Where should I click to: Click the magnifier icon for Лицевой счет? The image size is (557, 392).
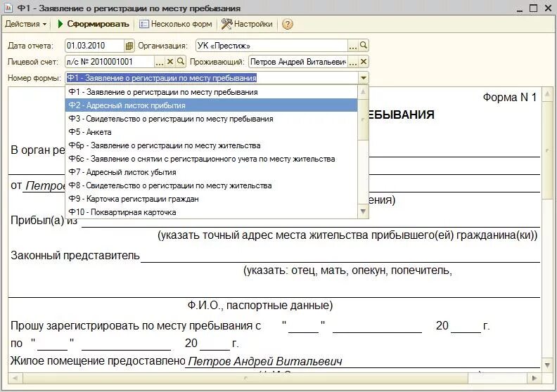(181, 62)
